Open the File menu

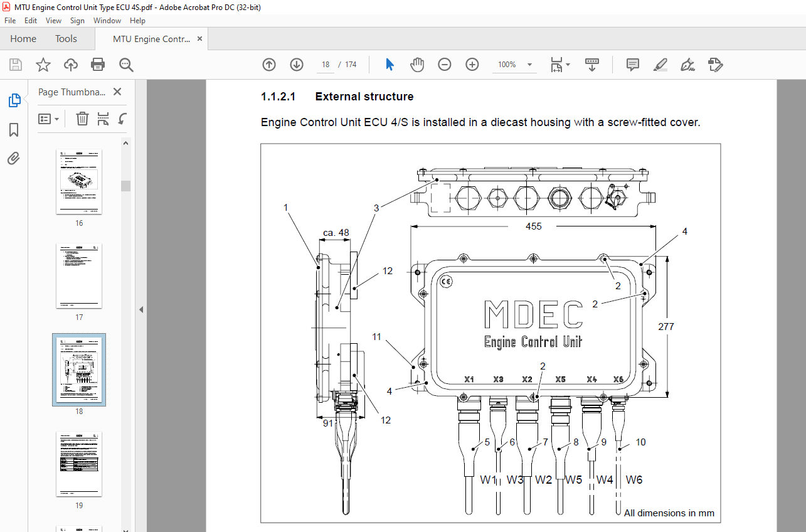[10, 21]
